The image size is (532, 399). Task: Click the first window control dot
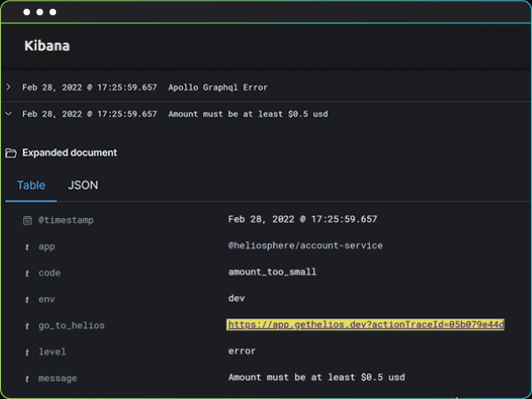[27, 13]
